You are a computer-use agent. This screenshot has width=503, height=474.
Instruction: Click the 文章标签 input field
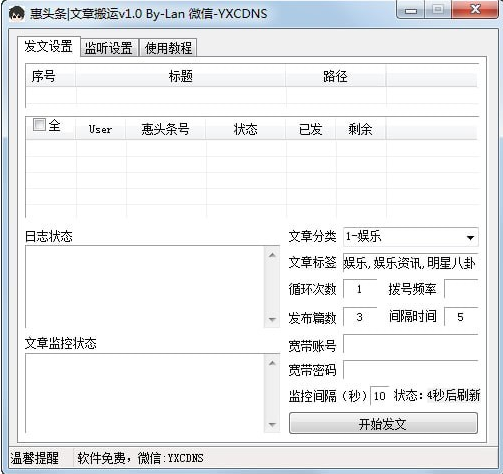click(411, 263)
